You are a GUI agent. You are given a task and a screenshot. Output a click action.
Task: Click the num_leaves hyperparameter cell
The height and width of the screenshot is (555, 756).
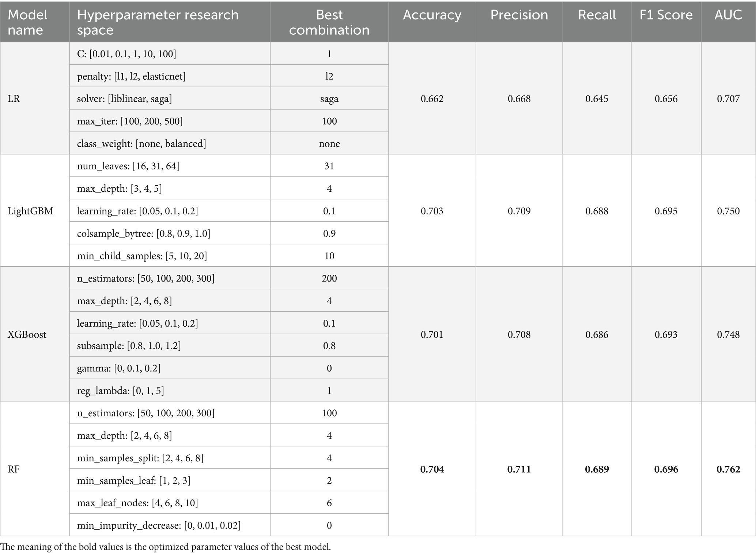click(128, 166)
